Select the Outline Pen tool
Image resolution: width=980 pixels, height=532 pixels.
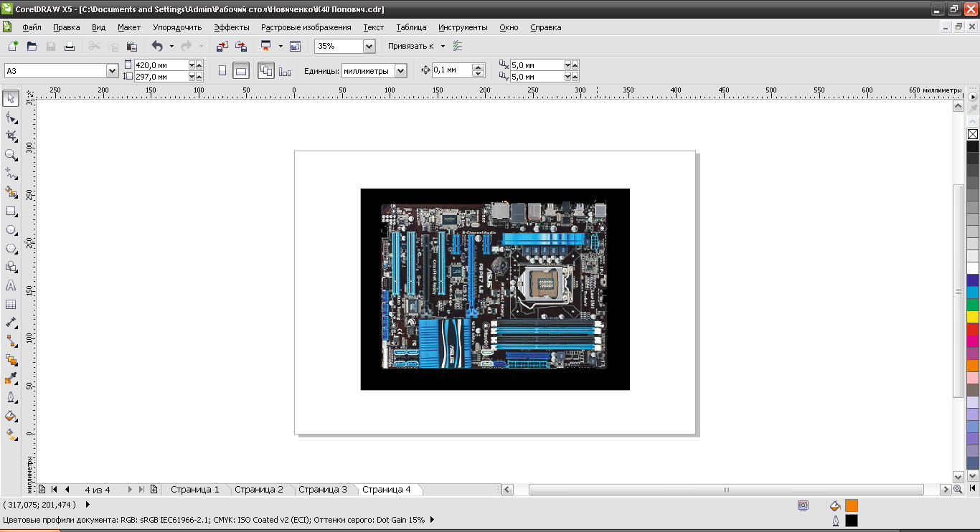tap(11, 396)
